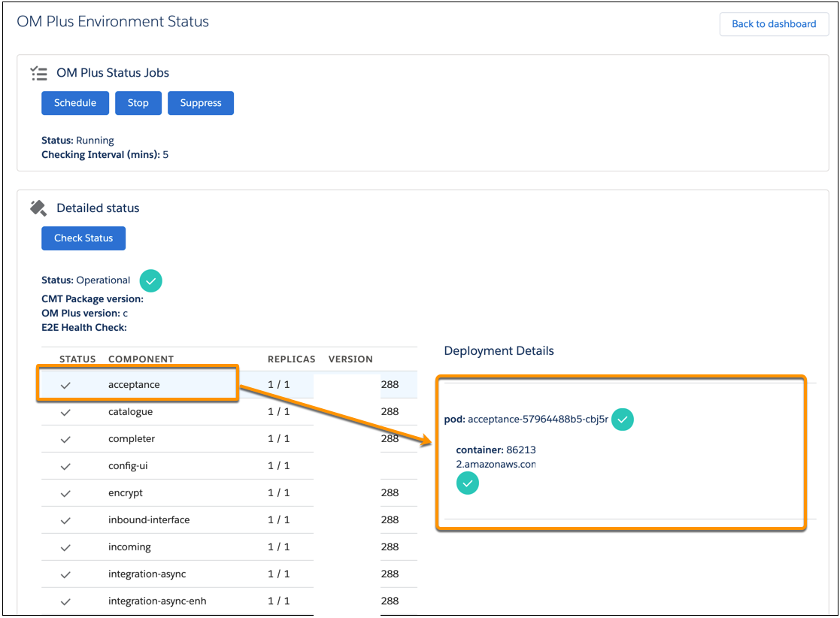Click the green checkmark below the container name
This screenshot has width=840, height=618.
point(468,483)
